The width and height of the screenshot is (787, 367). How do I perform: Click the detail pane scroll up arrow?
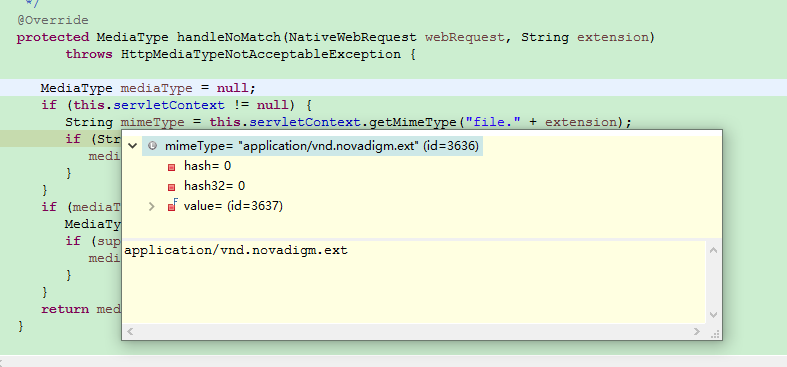pyautogui.click(x=713, y=250)
